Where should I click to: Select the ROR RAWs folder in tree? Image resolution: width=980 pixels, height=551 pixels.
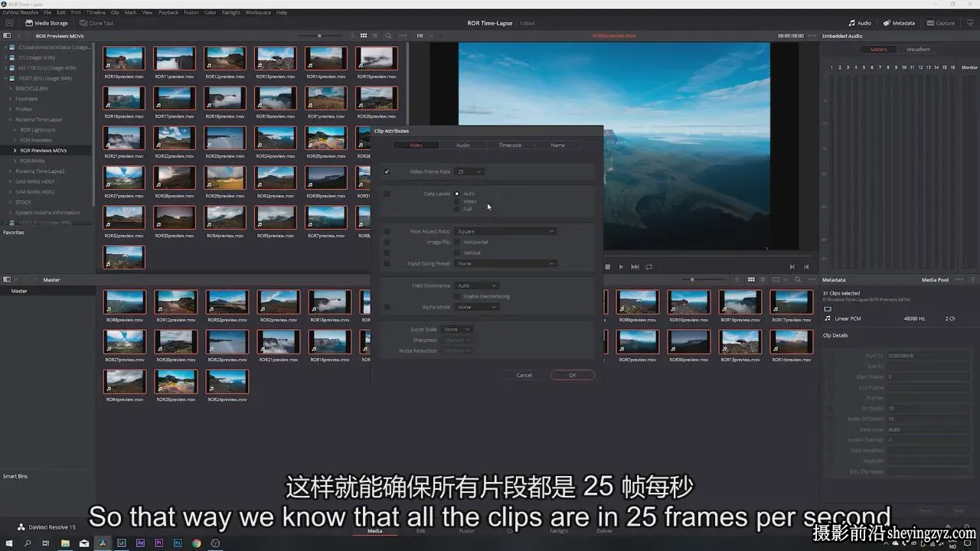[32, 161]
